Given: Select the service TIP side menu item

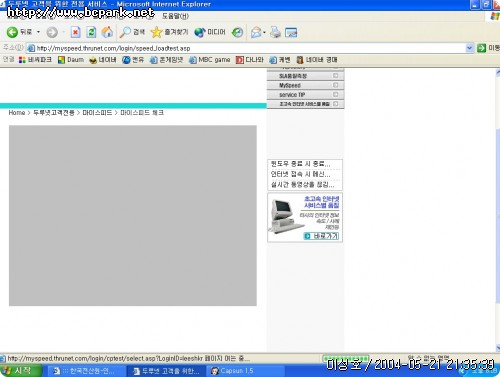Looking at the screenshot, I should [305, 95].
